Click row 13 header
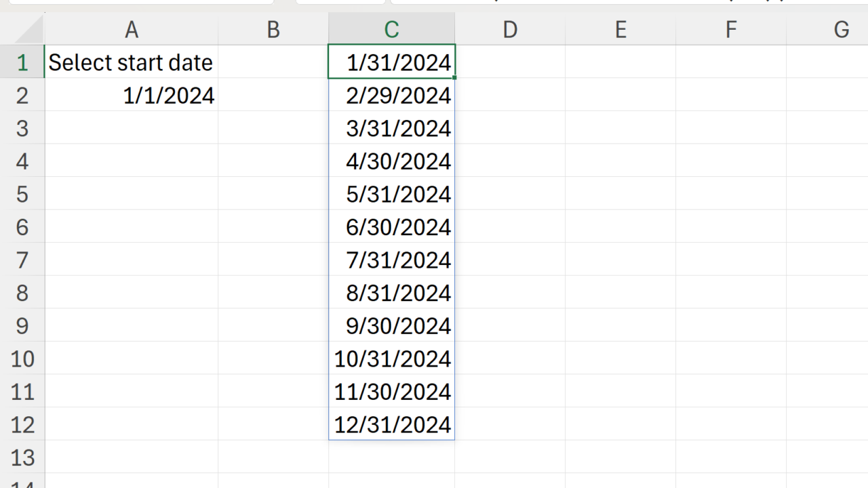This screenshot has height=488, width=868. 22,457
